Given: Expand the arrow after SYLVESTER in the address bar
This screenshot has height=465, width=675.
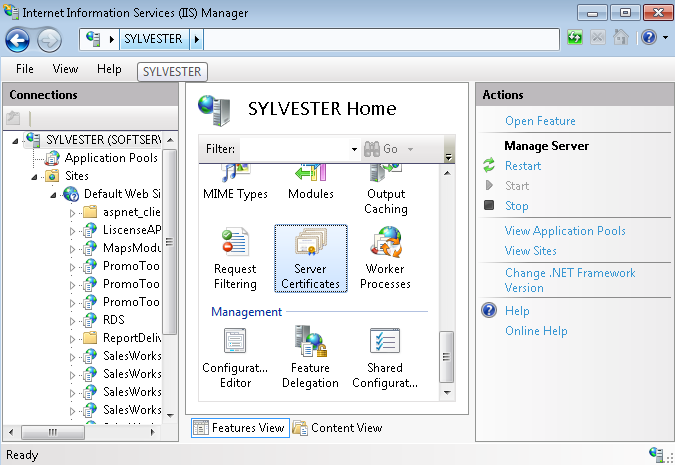Looking at the screenshot, I should click(197, 39).
